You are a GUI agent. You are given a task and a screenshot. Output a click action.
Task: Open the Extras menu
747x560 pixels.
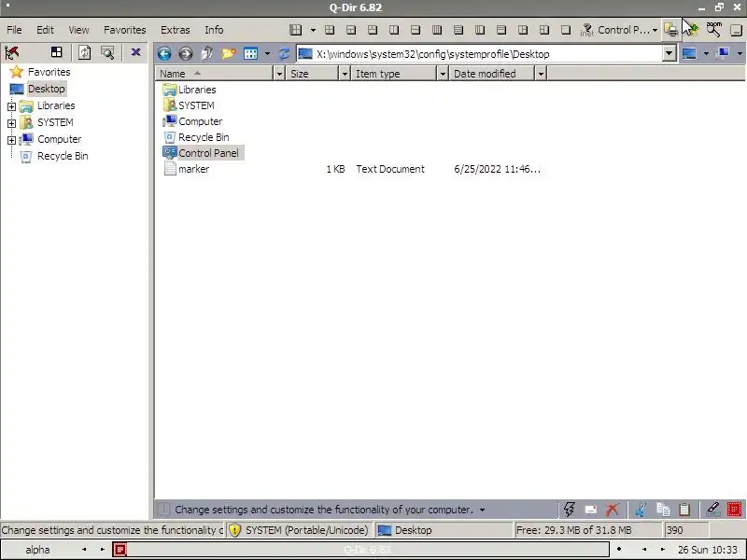tap(176, 30)
